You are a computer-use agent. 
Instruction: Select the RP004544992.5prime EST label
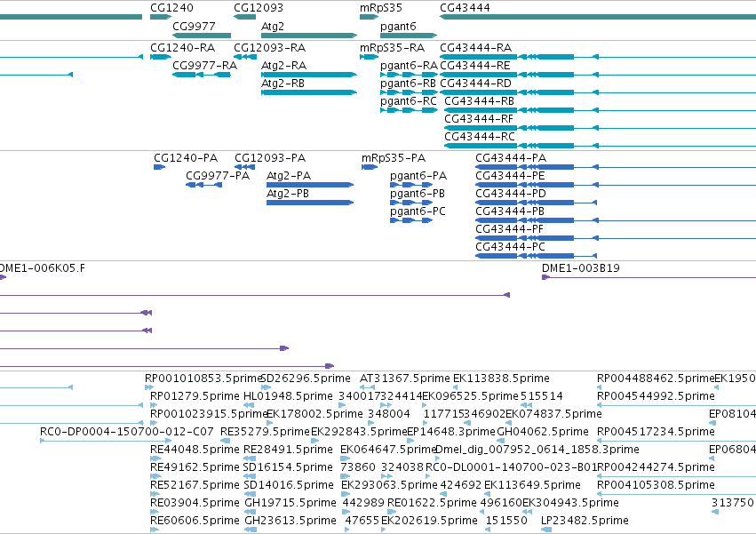[x=656, y=396]
